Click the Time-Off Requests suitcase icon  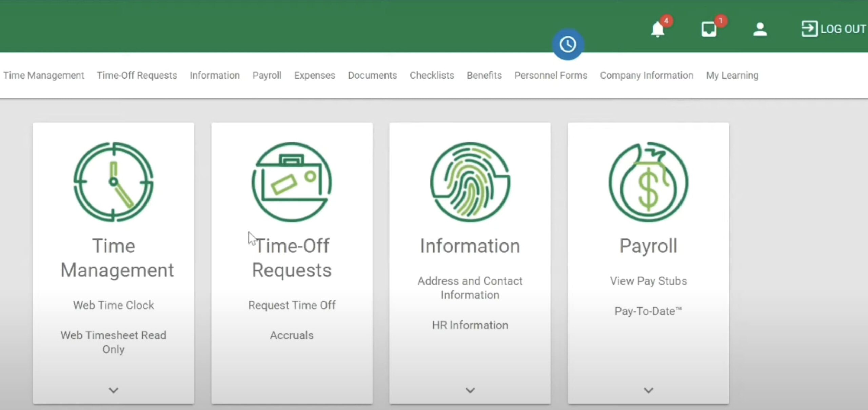[292, 182]
